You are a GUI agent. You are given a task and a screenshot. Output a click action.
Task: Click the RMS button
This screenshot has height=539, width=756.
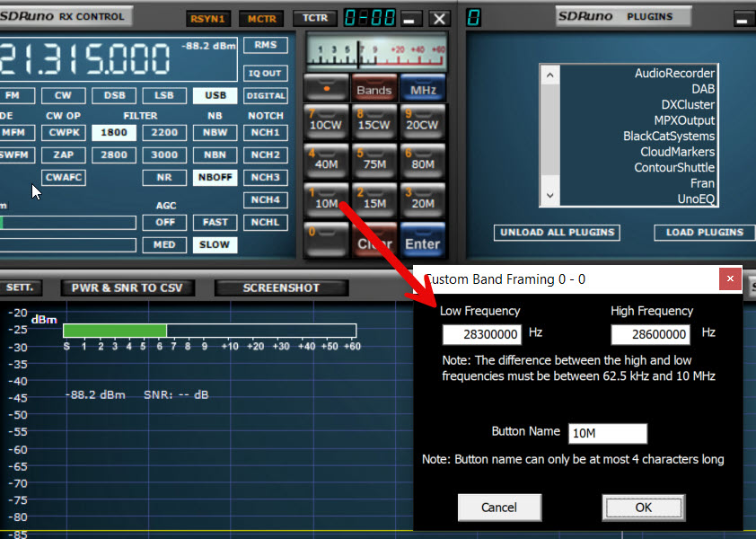266,45
